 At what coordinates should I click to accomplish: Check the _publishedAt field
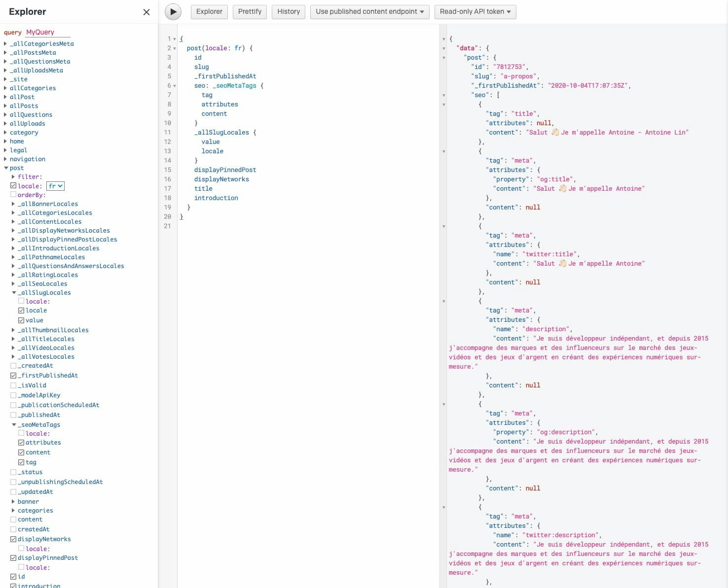click(x=13, y=415)
